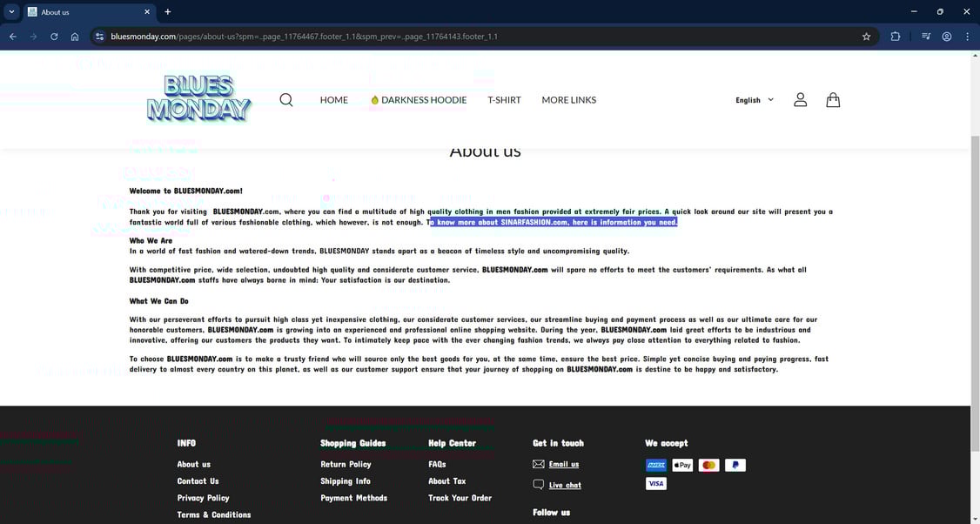
Task: Open Shipping Info link
Action: pyautogui.click(x=345, y=480)
